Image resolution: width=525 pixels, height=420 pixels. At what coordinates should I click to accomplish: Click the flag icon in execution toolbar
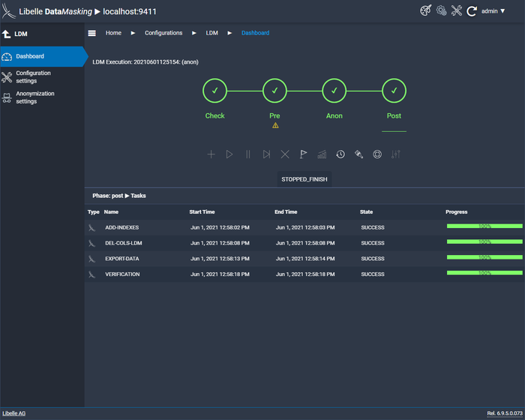[x=303, y=154]
